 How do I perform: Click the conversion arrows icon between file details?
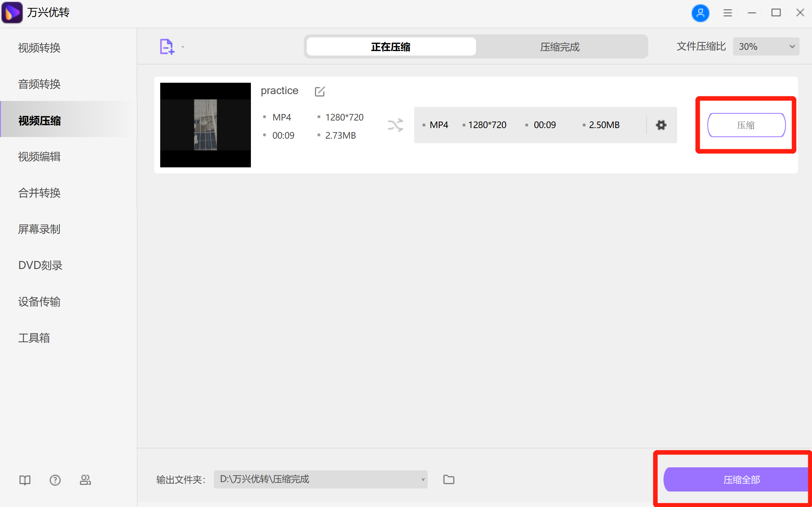tap(395, 125)
